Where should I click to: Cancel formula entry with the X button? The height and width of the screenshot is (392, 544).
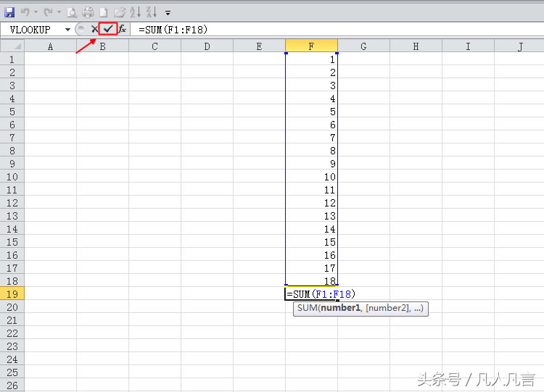[x=94, y=29]
